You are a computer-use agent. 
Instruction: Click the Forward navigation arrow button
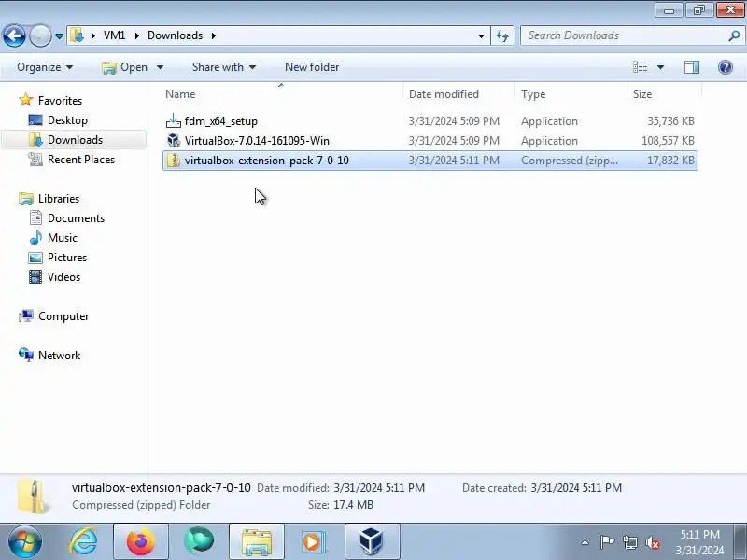(40, 35)
